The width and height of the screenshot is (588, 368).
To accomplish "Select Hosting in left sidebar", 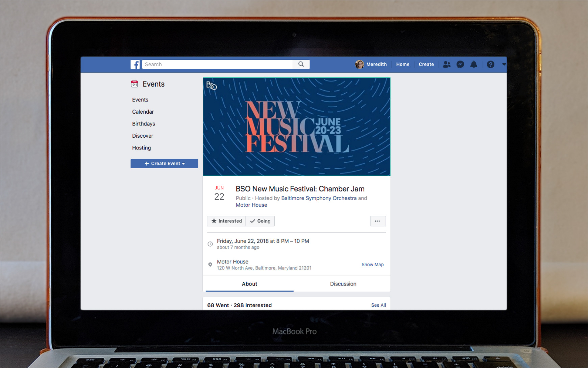I will click(142, 148).
